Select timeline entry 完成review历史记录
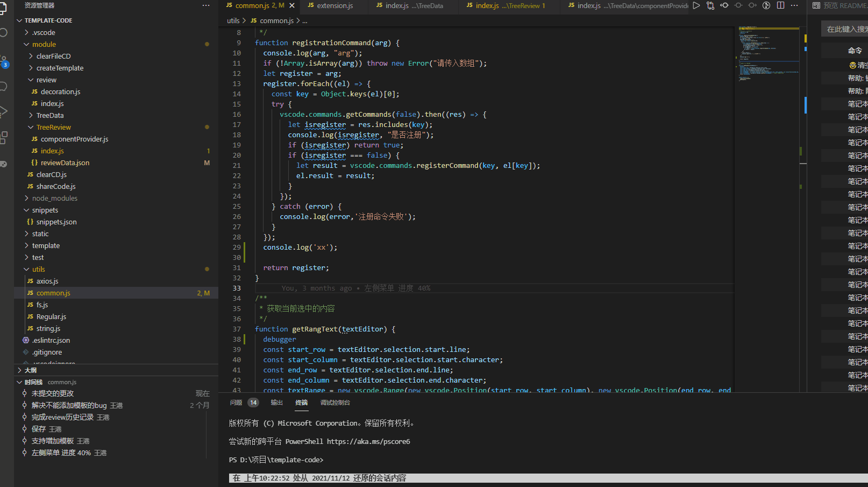The height and width of the screenshot is (487, 868). [x=62, y=417]
